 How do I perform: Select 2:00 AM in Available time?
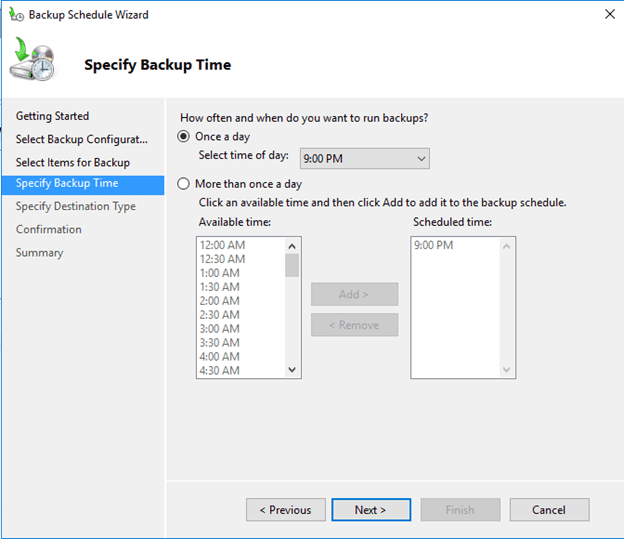click(220, 301)
